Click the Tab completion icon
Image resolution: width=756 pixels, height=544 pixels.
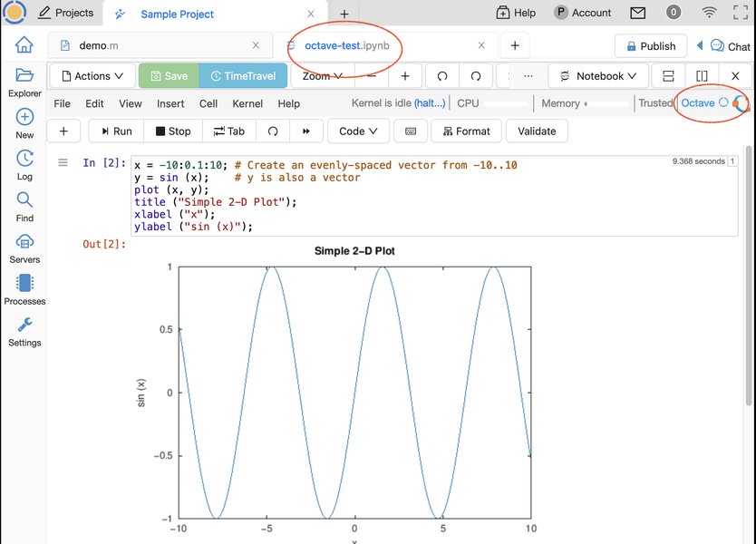point(228,131)
